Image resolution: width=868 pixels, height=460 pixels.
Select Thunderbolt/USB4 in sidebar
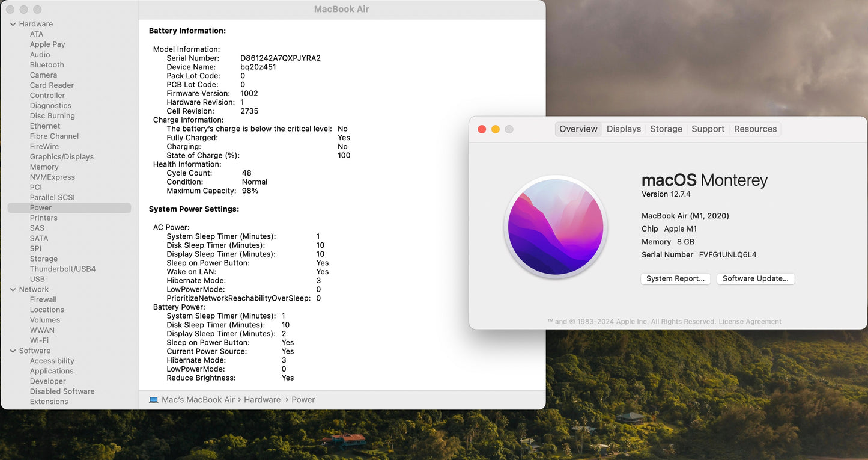tap(62, 269)
